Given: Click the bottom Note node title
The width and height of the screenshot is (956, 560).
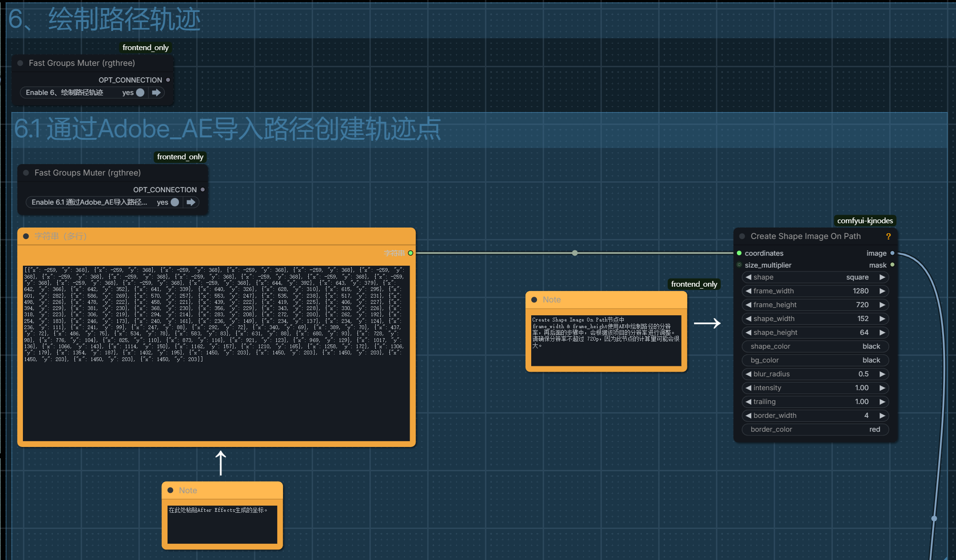Looking at the screenshot, I should pyautogui.click(x=188, y=490).
